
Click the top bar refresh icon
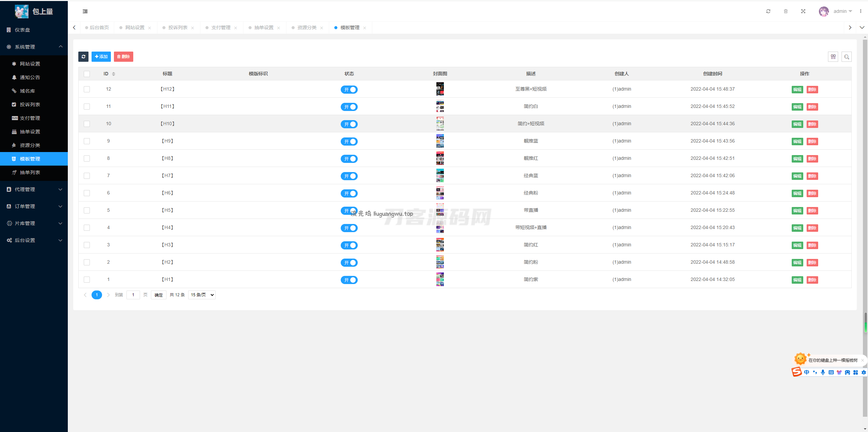pos(768,11)
